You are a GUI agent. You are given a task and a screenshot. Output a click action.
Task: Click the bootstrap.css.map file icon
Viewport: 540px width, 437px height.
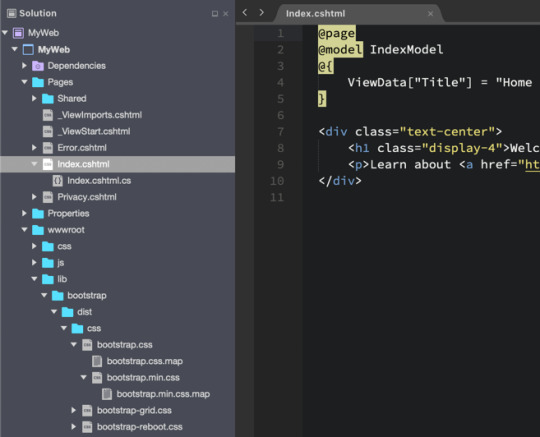tap(97, 361)
